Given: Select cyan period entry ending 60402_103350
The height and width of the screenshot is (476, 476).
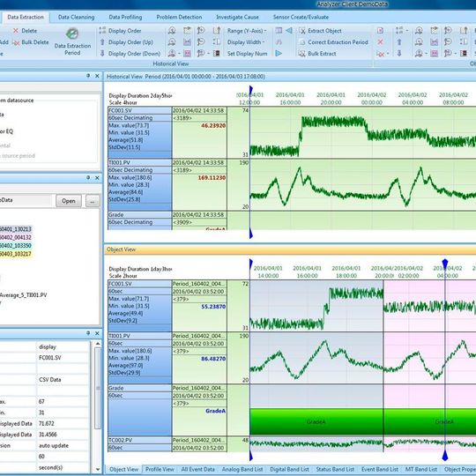Looking at the screenshot, I should (x=16, y=246).
